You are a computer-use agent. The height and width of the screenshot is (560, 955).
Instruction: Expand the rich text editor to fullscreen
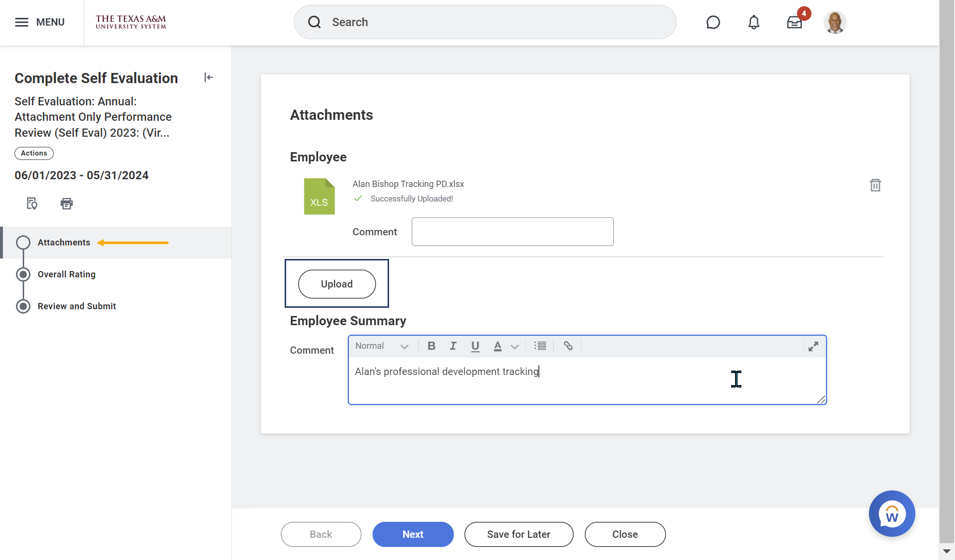(x=813, y=346)
